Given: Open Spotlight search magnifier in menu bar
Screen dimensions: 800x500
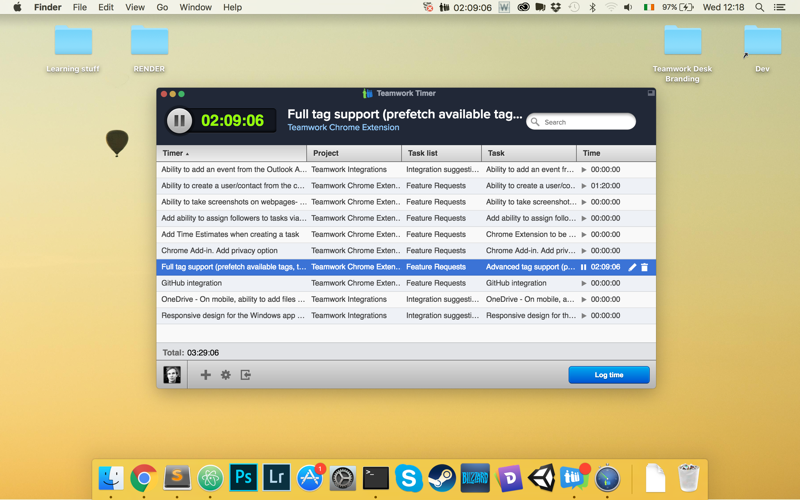Looking at the screenshot, I should click(x=759, y=7).
